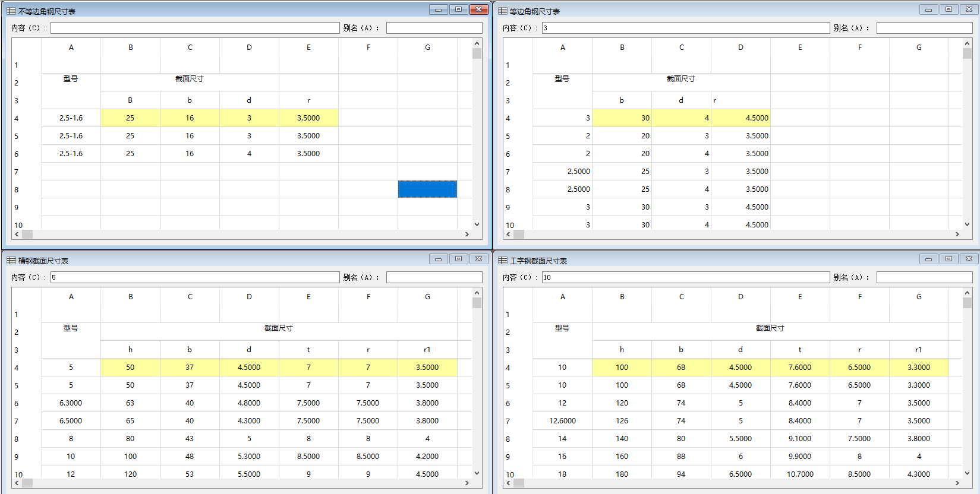
Task: Click horizontal scrollbar thumb in 槽钢截面尺寸表
Action: (27, 483)
